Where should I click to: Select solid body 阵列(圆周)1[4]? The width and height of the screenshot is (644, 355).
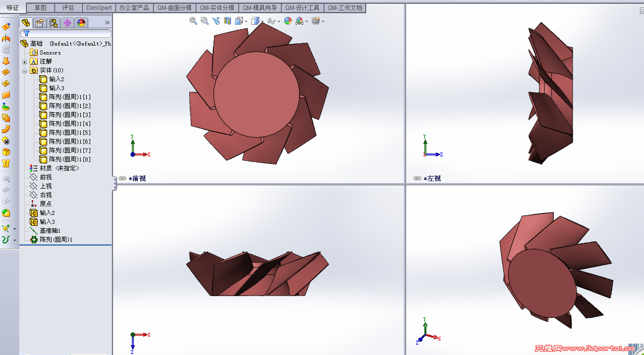point(70,124)
